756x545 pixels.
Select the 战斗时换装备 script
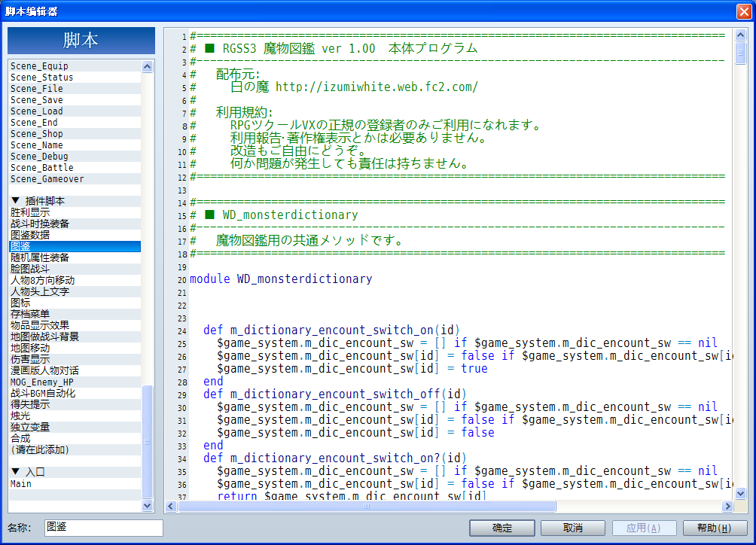pos(75,224)
